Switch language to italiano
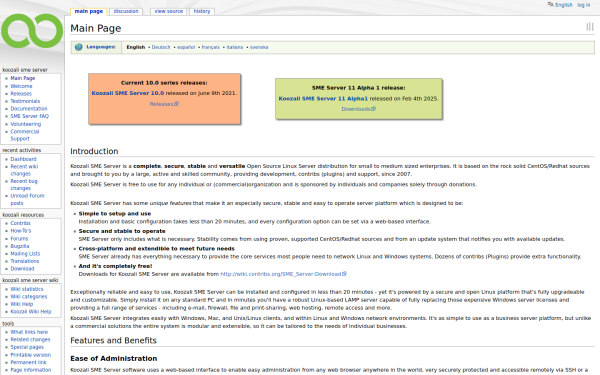This screenshot has height=375, width=600. (x=235, y=47)
